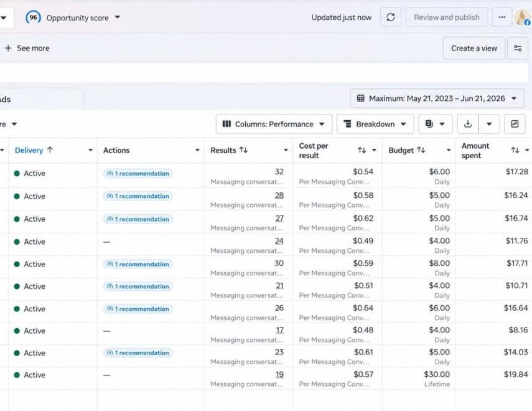The image size is (532, 411).
Task: Sort by Budget column arrows
Action: pyautogui.click(x=421, y=150)
